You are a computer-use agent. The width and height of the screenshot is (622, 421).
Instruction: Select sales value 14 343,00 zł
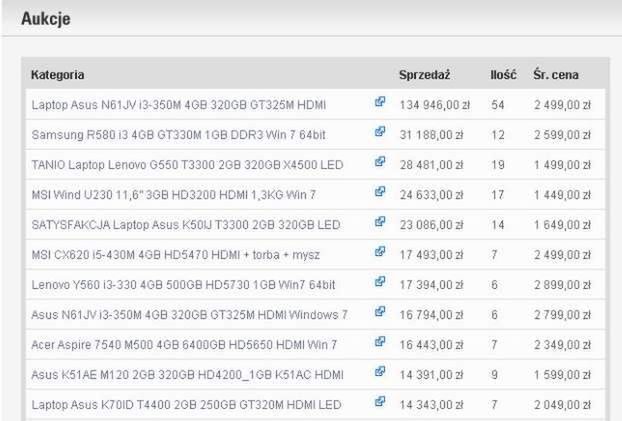pos(432,405)
